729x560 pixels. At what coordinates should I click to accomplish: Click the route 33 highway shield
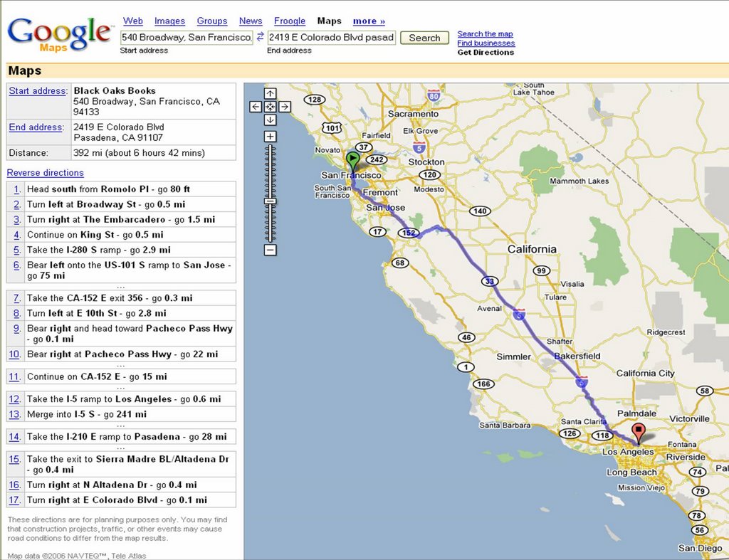pos(490,281)
